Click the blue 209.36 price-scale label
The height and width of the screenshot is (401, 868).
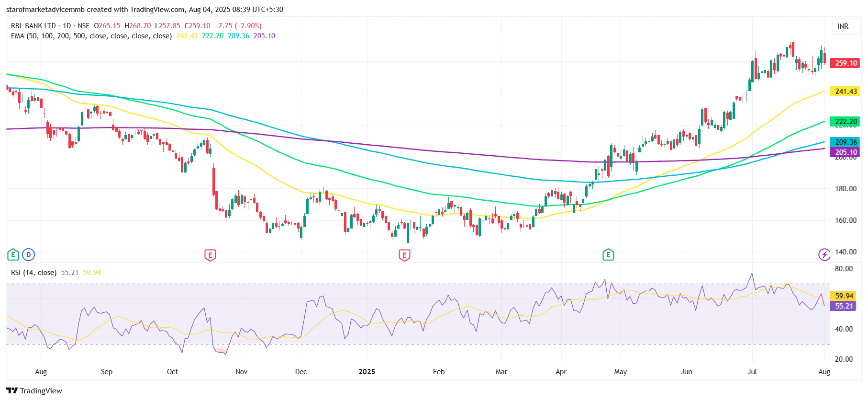click(846, 142)
